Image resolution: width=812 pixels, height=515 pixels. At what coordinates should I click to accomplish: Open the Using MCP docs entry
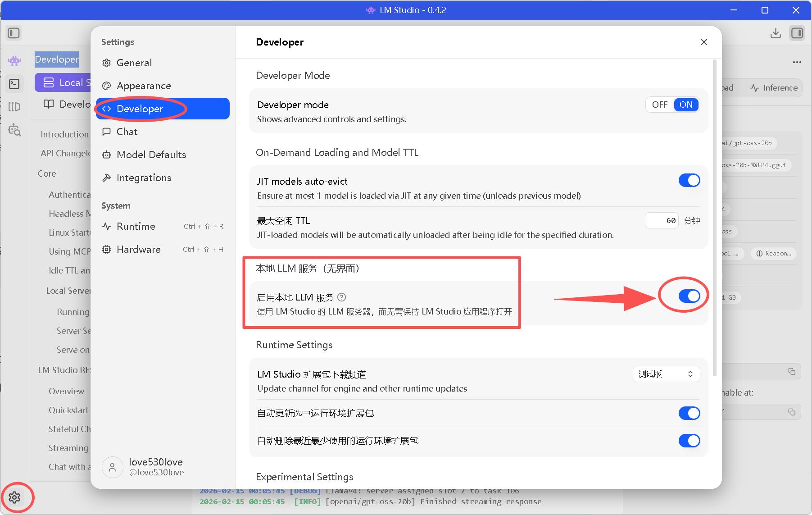point(69,251)
